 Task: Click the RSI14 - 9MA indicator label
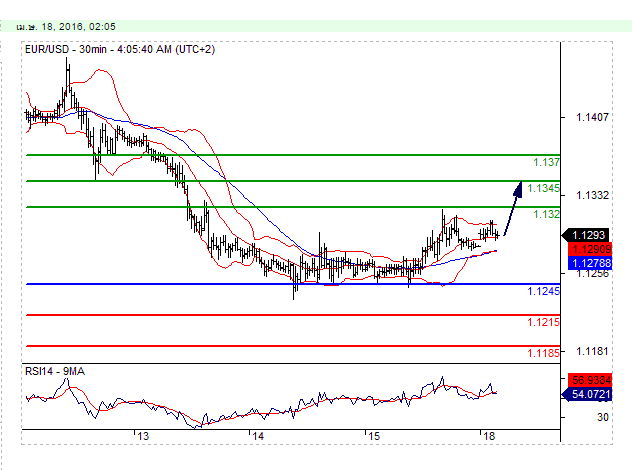tap(55, 371)
